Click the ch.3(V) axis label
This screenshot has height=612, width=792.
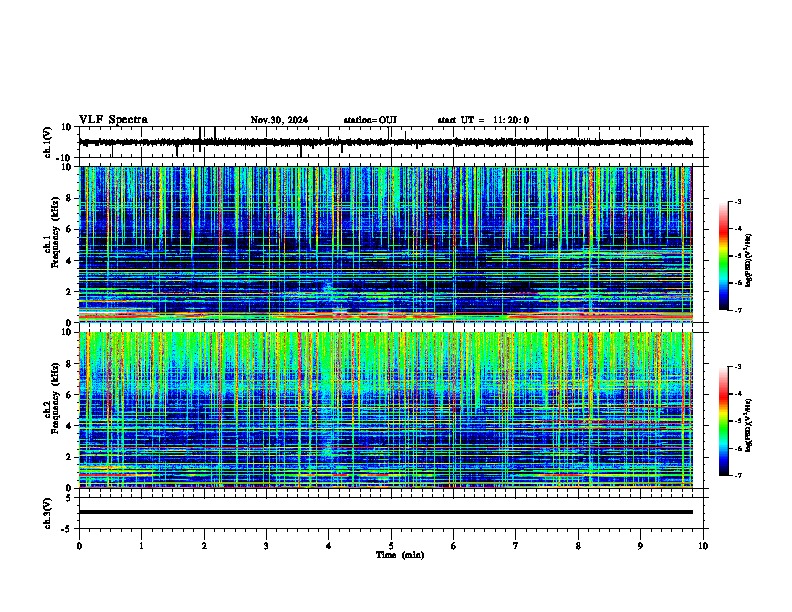click(48, 513)
